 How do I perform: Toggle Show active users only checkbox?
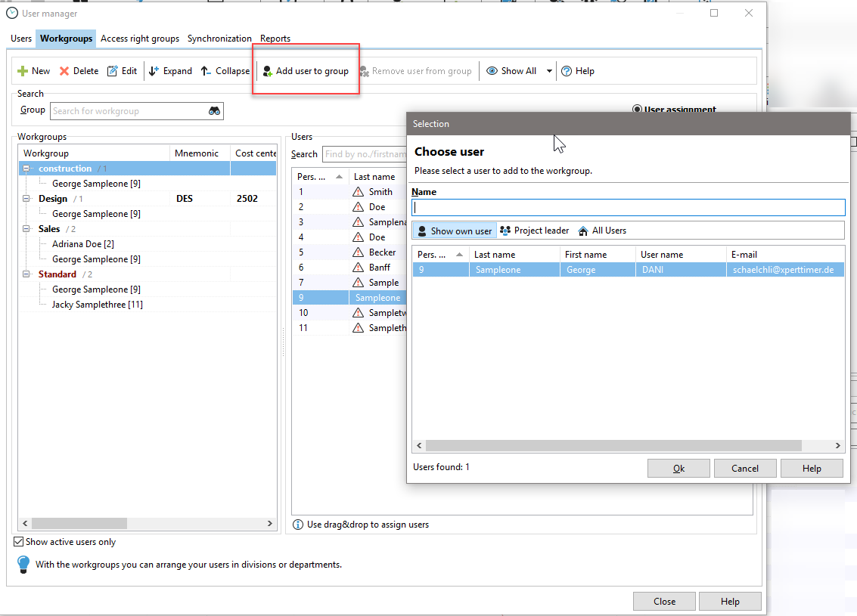(x=19, y=542)
